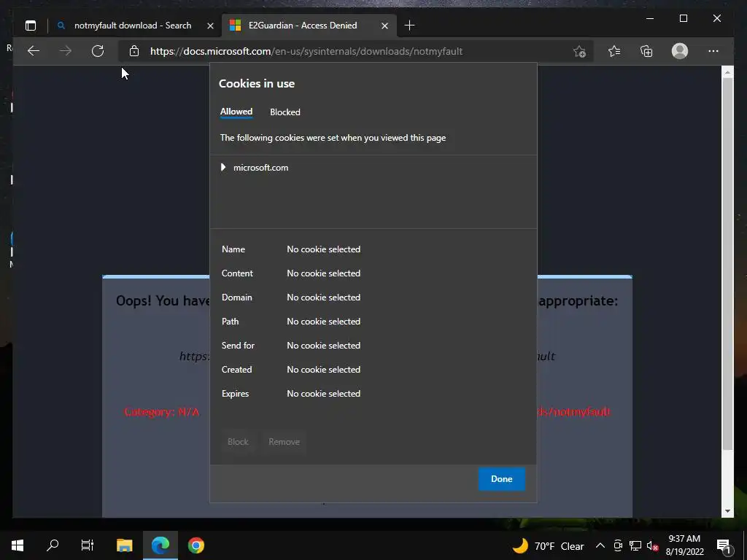
Task: Open the taskbar Search magnifier
Action: pyautogui.click(x=53, y=545)
